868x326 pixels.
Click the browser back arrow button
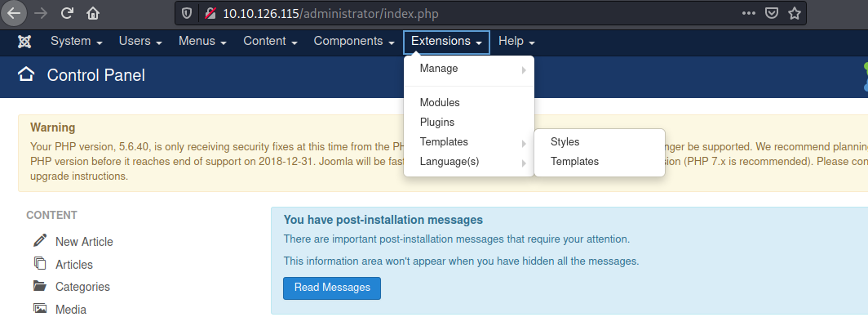[14, 13]
